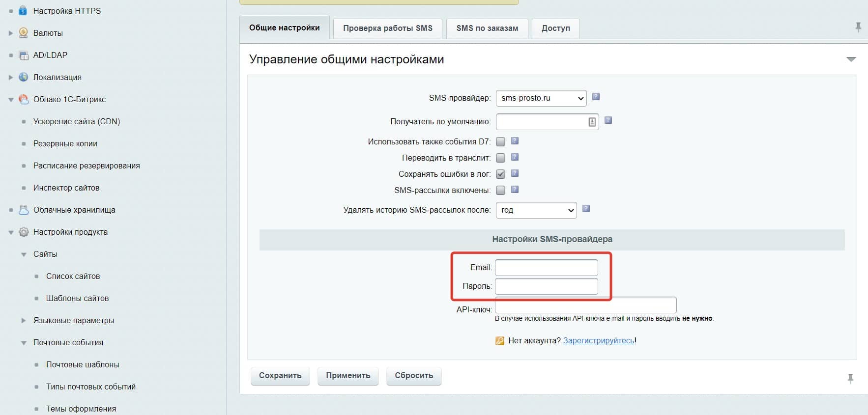Screen dimensions: 868x415
Task: Open the SMS по заказам tab
Action: [487, 28]
